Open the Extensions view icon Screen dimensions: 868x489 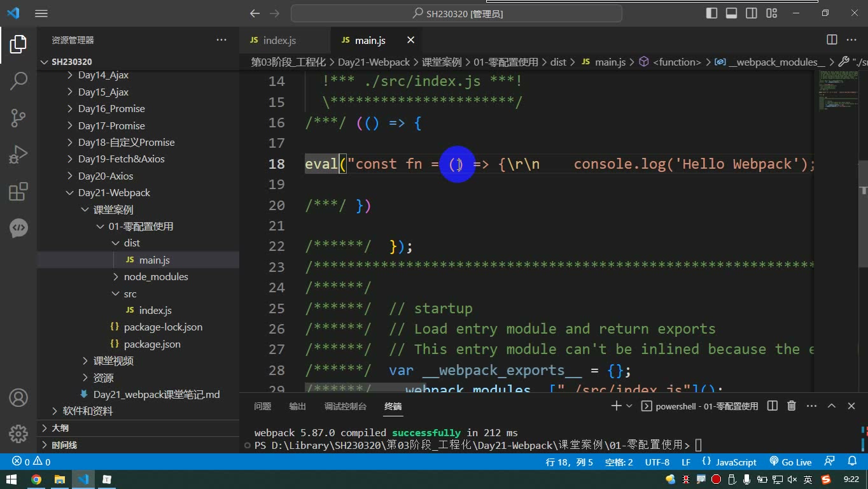(18, 192)
